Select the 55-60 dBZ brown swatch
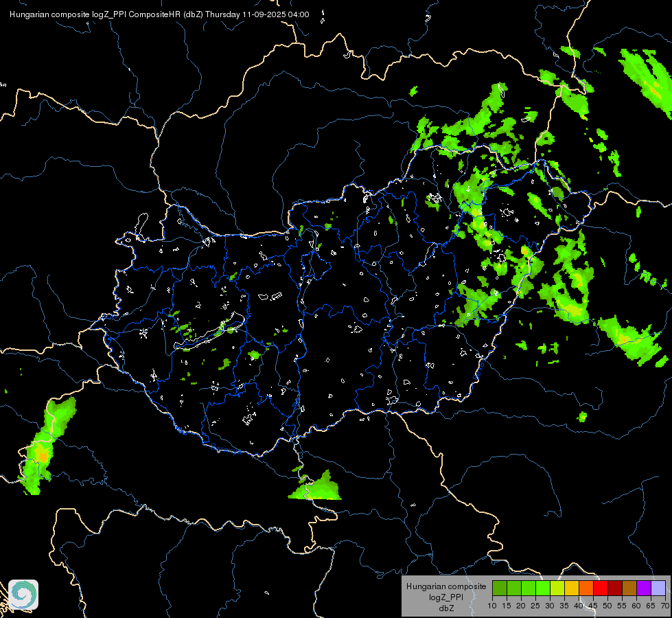This screenshot has width=672, height=618. (629, 588)
